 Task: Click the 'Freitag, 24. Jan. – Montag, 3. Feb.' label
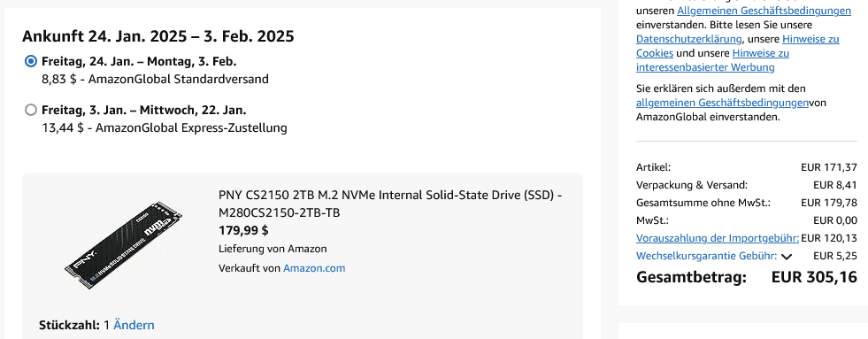tap(139, 61)
